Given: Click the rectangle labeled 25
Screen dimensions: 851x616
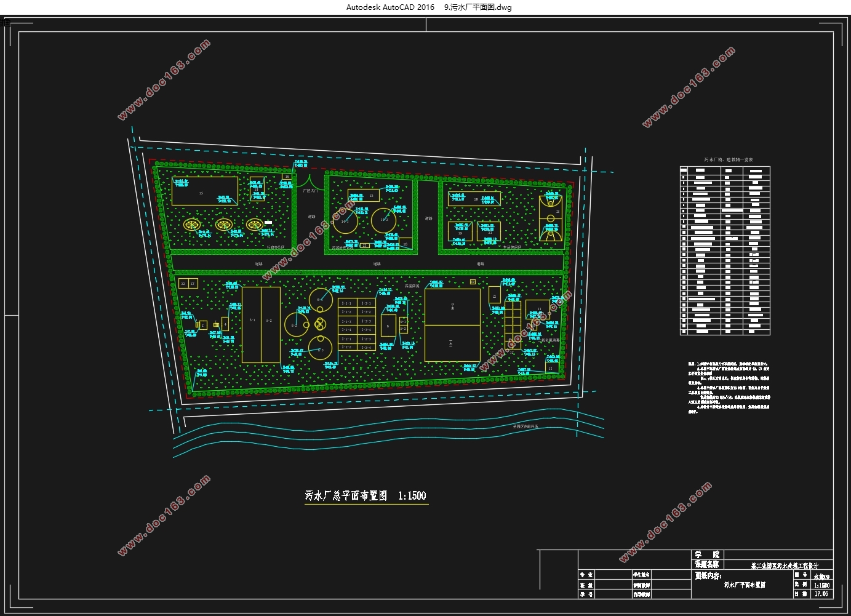Looking at the screenshot, I should [x=364, y=196].
